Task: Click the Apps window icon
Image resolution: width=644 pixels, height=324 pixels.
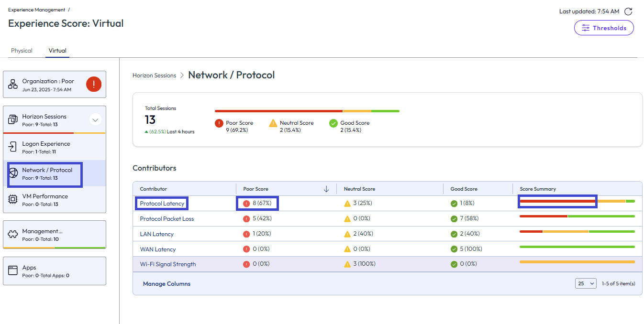Action: point(13,271)
